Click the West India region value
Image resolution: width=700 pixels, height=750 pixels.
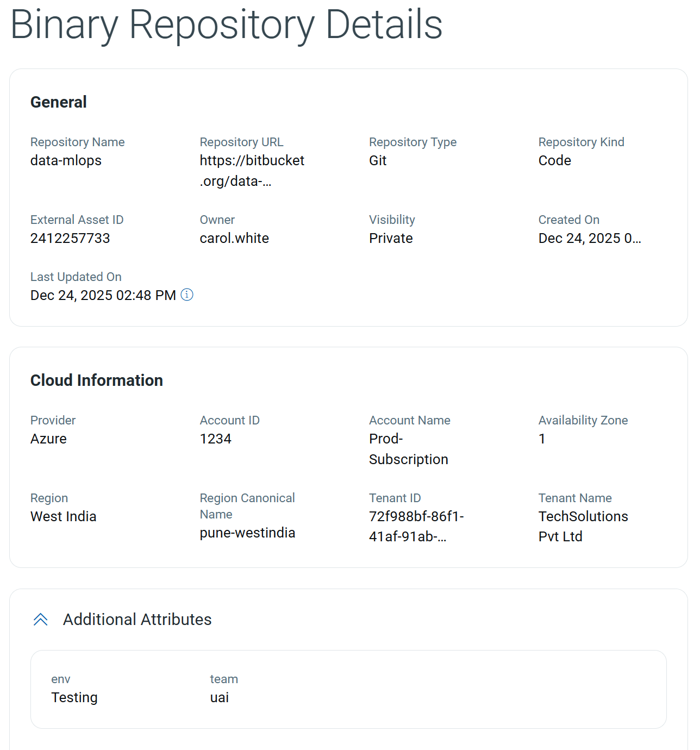tap(63, 516)
